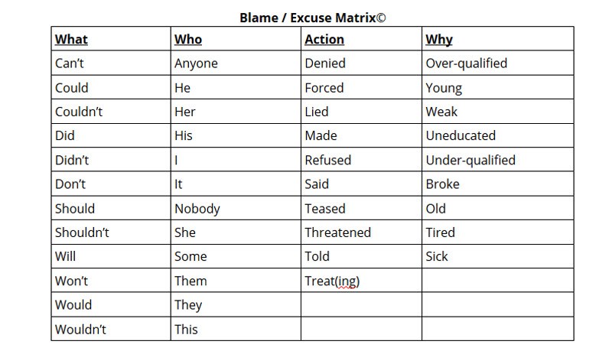Select the 'Nobody' cell
Image resolution: width=612 pixels, height=364 pixels.
(197, 209)
